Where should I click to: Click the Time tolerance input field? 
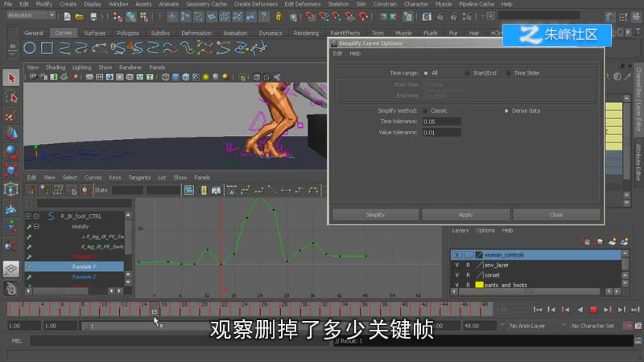pos(442,122)
